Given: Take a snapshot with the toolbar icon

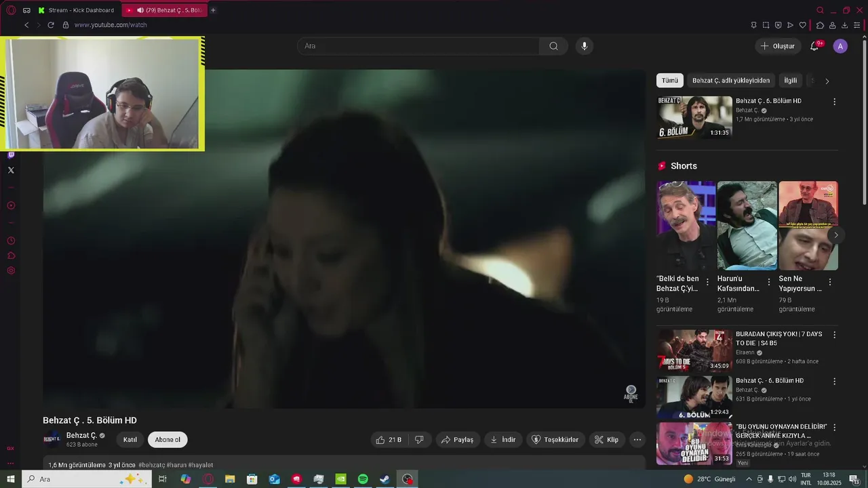Looking at the screenshot, I should click(x=766, y=25).
